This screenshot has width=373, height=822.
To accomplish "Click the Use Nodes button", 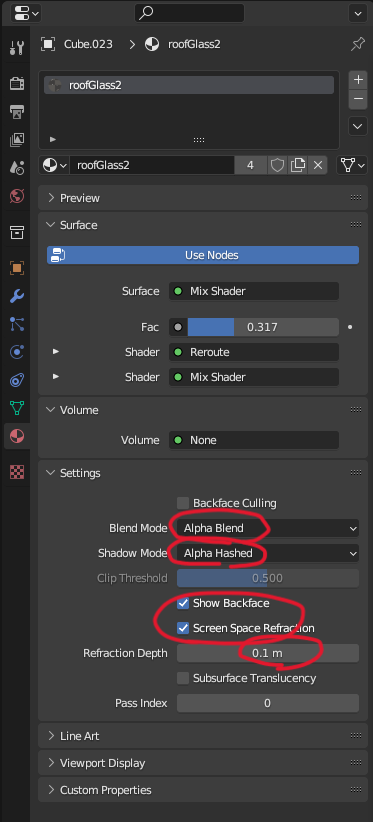I will point(203,255).
